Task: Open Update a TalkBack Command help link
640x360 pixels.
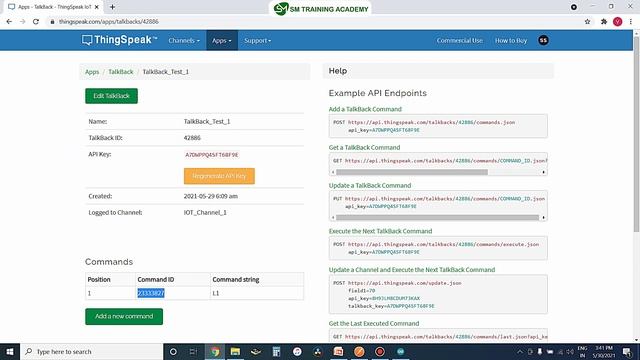Action: pyautogui.click(x=370, y=185)
